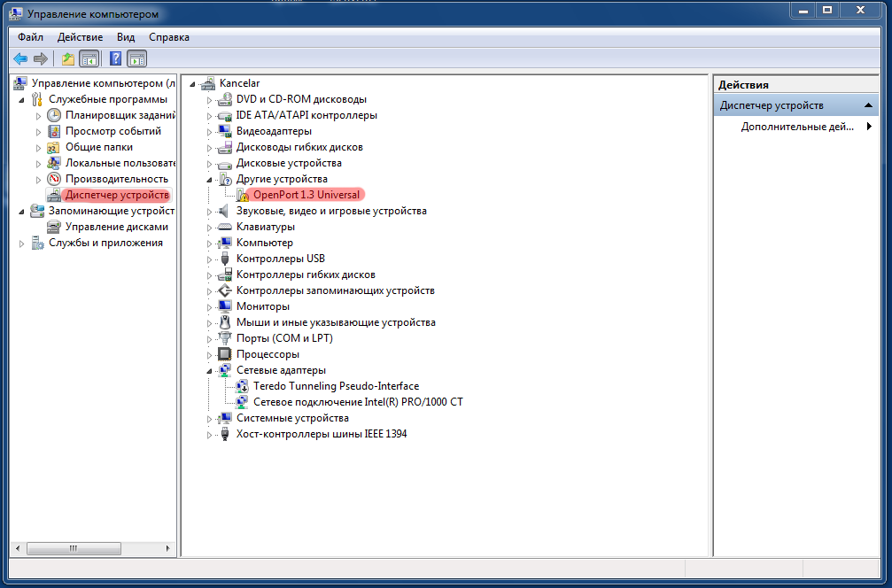
Task: Click the Up one level folder icon
Action: coord(68,59)
